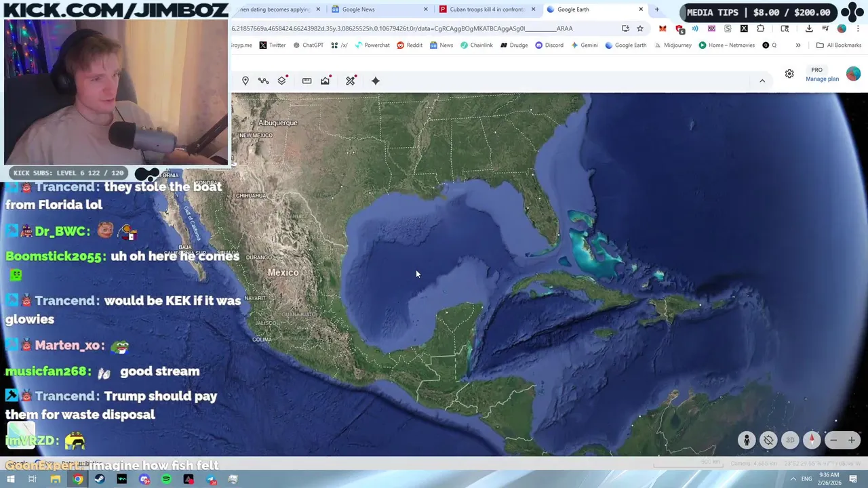This screenshot has height=488, width=868.
Task: Open the All Bookmarks folder
Action: coord(839,45)
